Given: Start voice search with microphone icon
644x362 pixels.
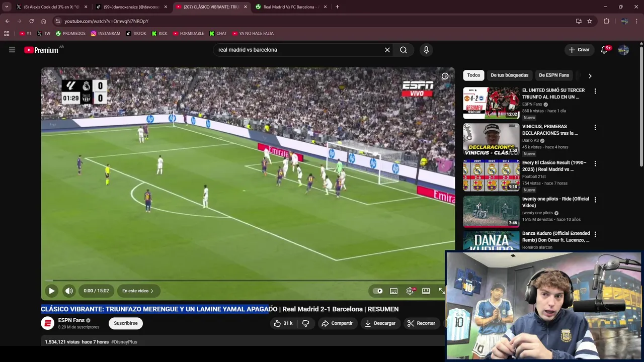Looking at the screenshot, I should (426, 50).
